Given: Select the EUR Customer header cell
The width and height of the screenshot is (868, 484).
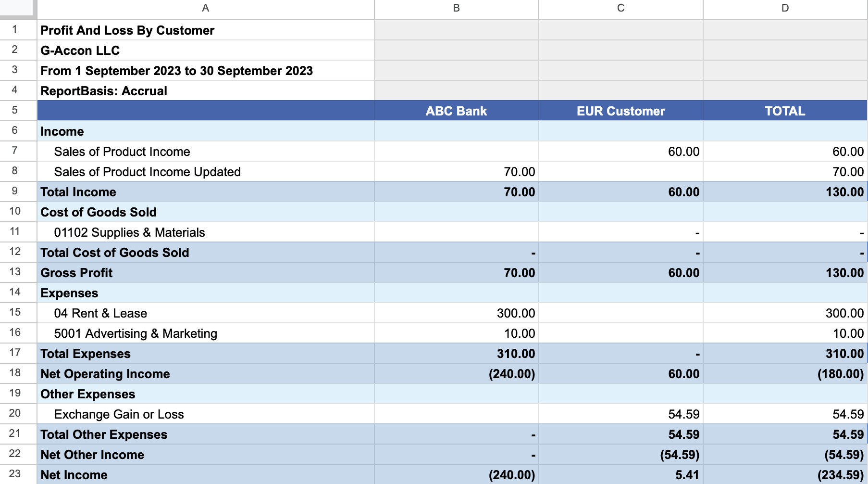Looking at the screenshot, I should click(620, 111).
